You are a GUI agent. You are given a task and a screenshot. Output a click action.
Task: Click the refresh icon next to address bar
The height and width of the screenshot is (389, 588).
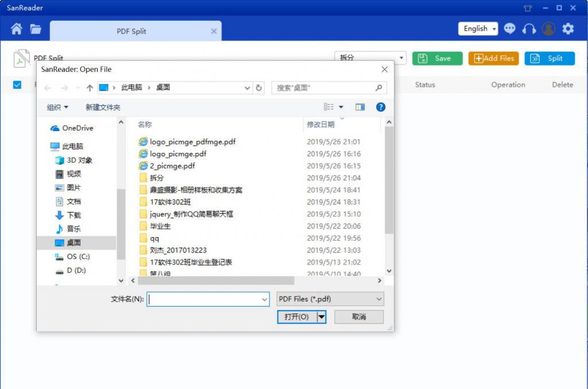(259, 88)
